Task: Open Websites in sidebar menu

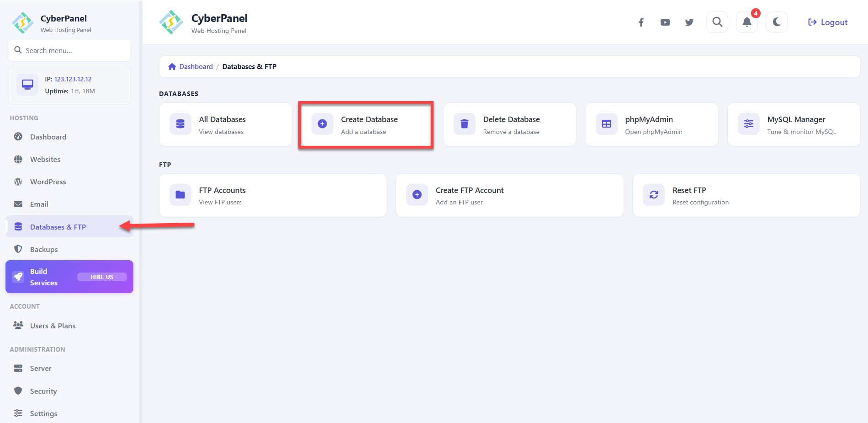Action: coord(69,159)
